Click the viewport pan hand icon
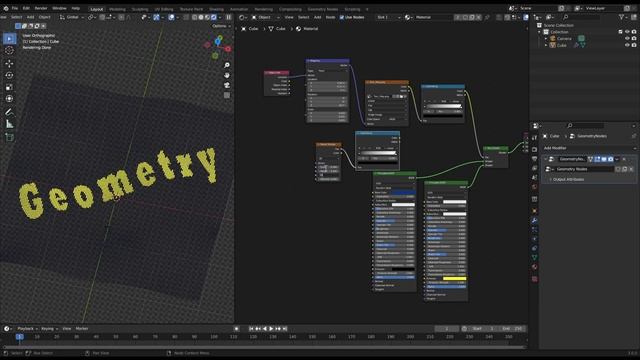Viewport: 640px width, 360px height. point(227,75)
